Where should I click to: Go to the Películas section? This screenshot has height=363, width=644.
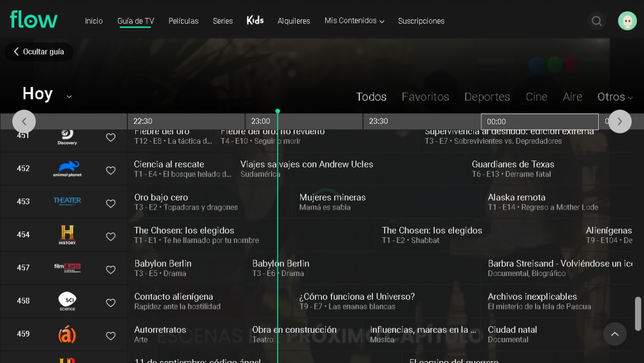pos(184,21)
